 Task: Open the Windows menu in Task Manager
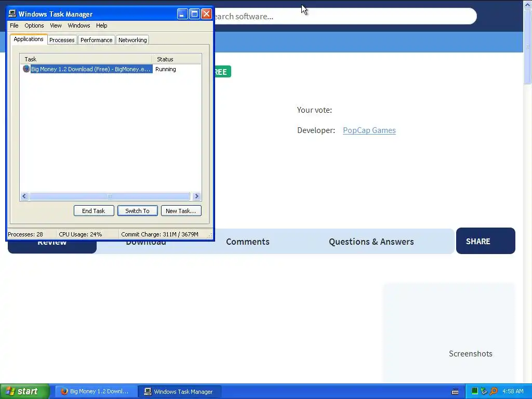pyautogui.click(x=79, y=25)
